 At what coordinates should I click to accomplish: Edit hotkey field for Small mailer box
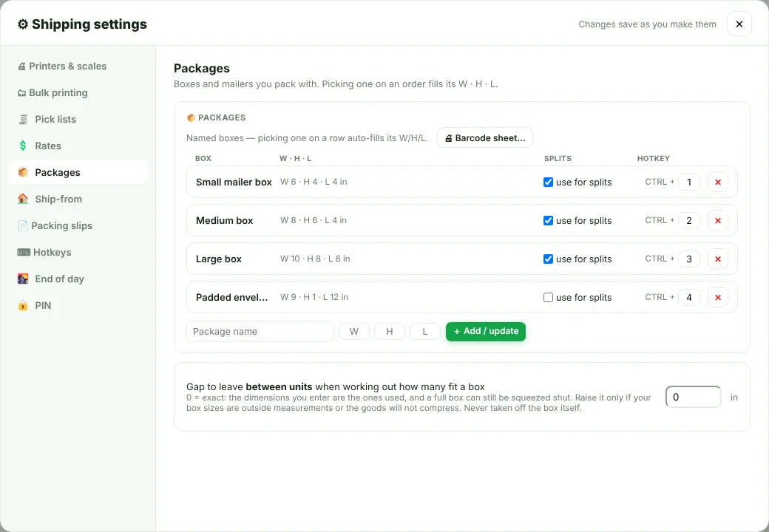point(689,183)
